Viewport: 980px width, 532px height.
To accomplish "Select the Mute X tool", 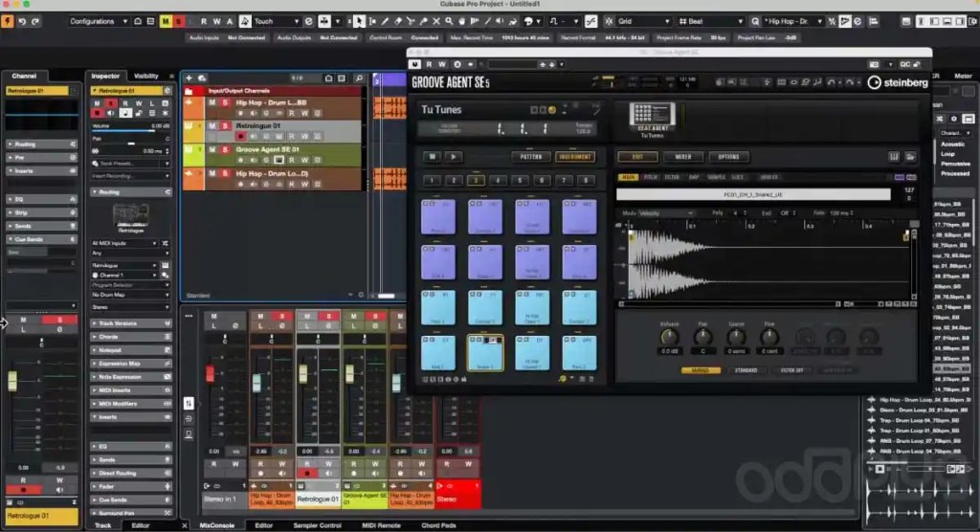I will pyautogui.click(x=436, y=21).
